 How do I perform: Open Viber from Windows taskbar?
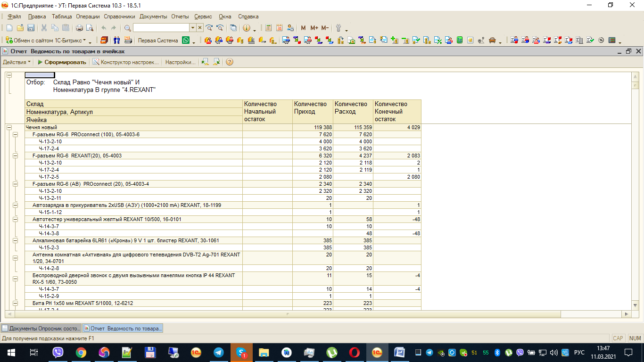click(x=58, y=352)
